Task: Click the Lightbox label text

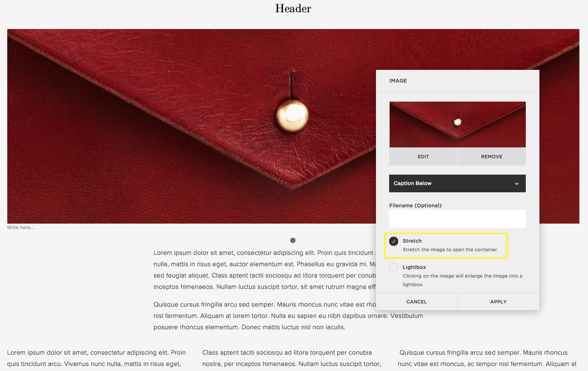Action: (x=414, y=267)
